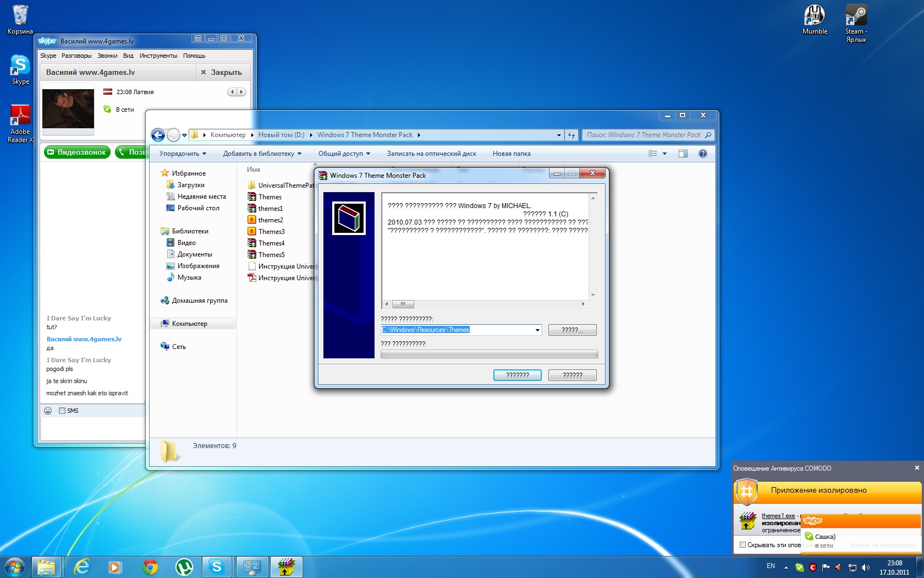Click the horizontal scrollbar thumb in text box
Screen dimensions: 924x578
pyautogui.click(x=403, y=304)
